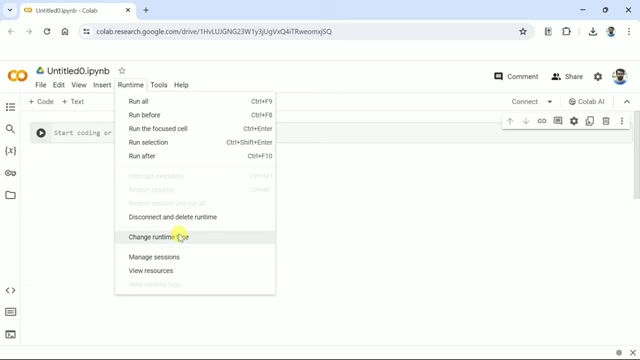Choose Run the focused cell
640x360 pixels.
[x=195, y=129]
